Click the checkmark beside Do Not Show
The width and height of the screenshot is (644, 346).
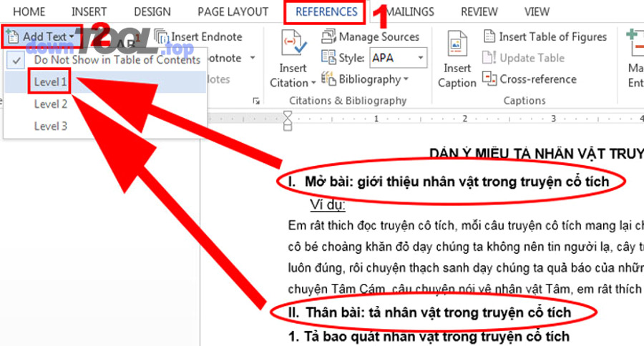[16, 61]
